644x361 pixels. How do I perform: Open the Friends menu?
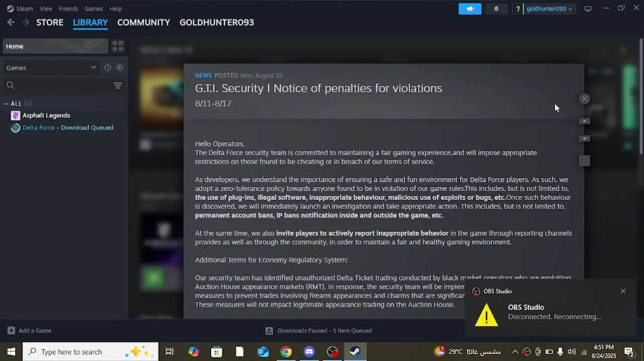(68, 9)
